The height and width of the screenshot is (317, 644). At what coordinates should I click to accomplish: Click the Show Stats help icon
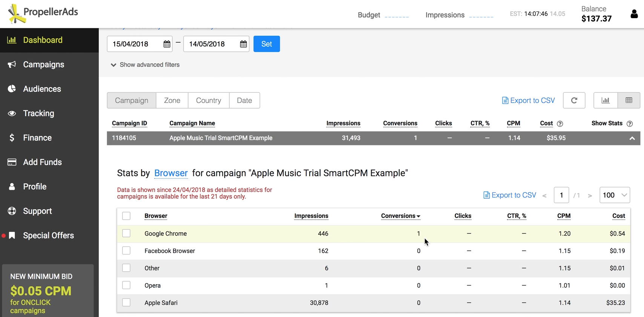pyautogui.click(x=630, y=124)
